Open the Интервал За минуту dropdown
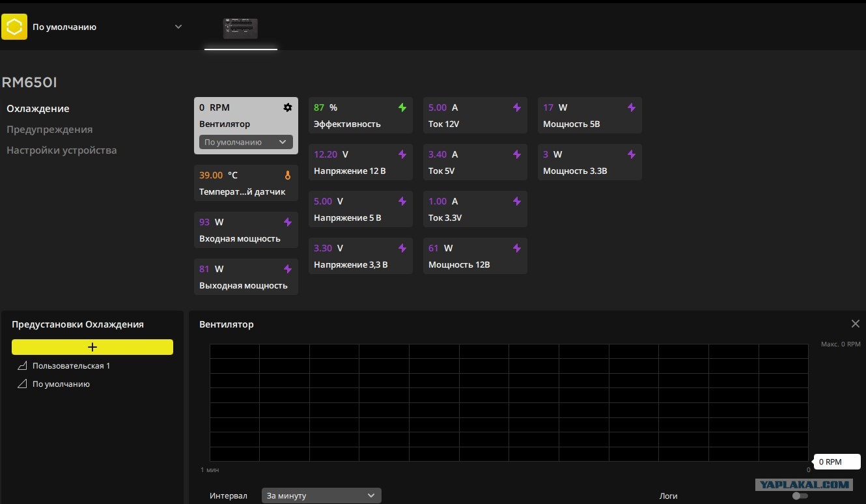 click(x=322, y=496)
